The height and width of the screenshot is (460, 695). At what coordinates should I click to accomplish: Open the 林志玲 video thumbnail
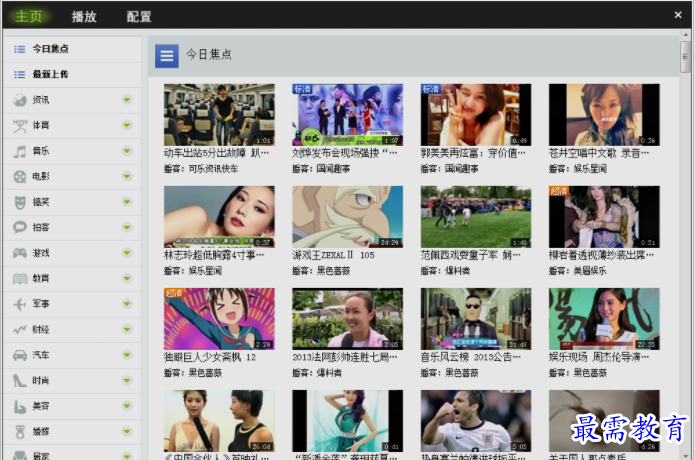pyautogui.click(x=219, y=217)
